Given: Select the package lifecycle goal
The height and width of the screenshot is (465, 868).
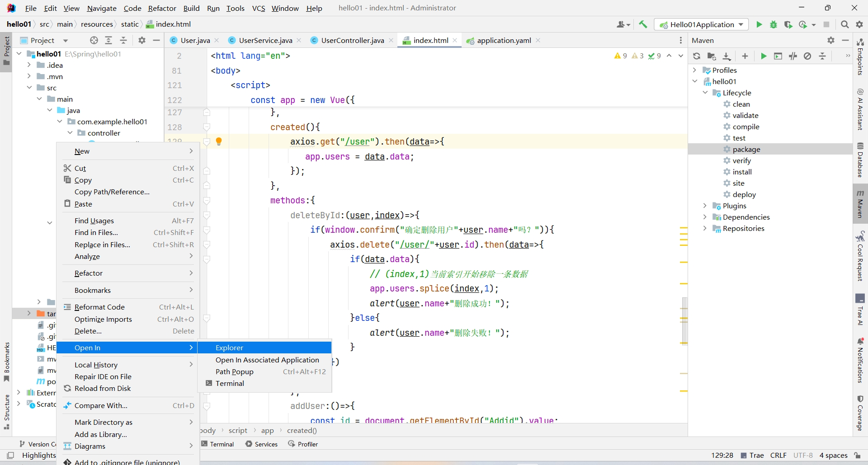Looking at the screenshot, I should pos(746,149).
